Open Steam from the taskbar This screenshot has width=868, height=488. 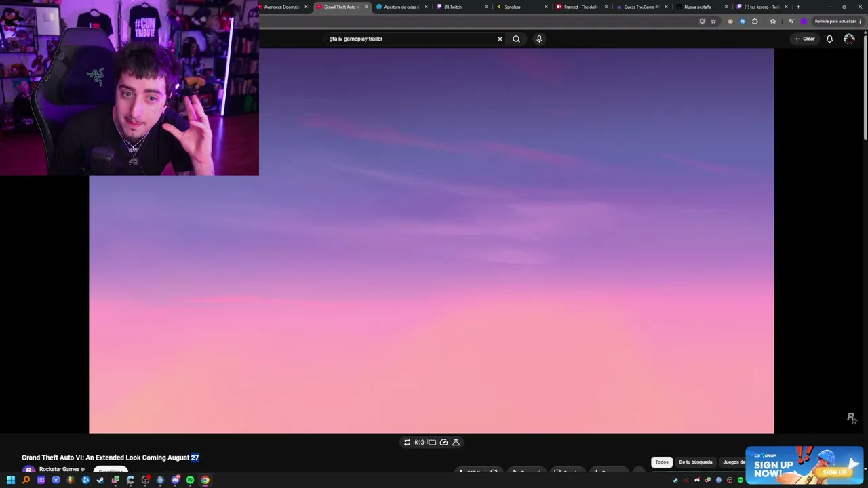[x=100, y=480]
